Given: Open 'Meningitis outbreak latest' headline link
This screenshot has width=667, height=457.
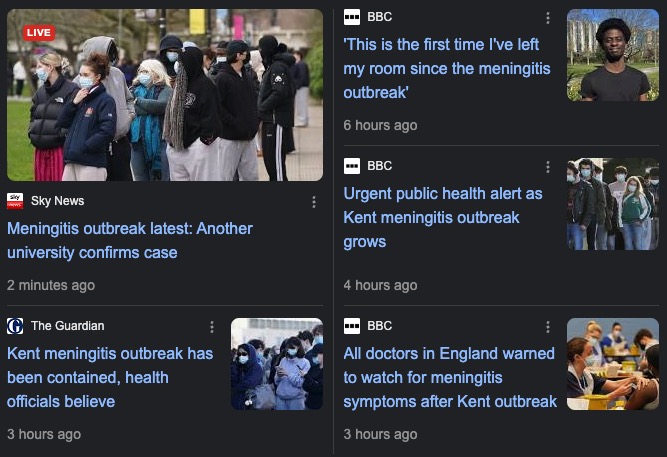Looking at the screenshot, I should click(x=130, y=240).
